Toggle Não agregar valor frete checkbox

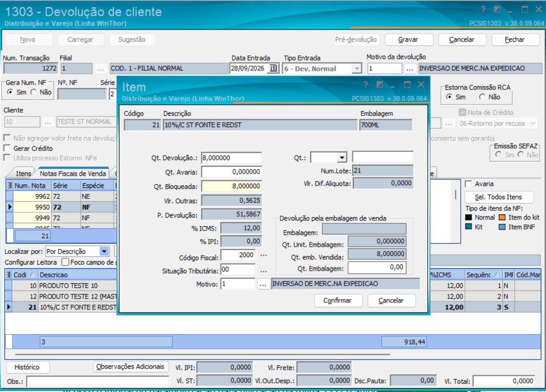point(7,138)
